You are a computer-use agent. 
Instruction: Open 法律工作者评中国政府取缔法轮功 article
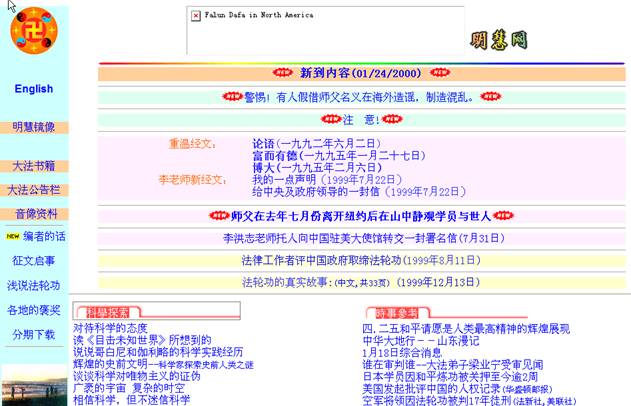[361, 260]
